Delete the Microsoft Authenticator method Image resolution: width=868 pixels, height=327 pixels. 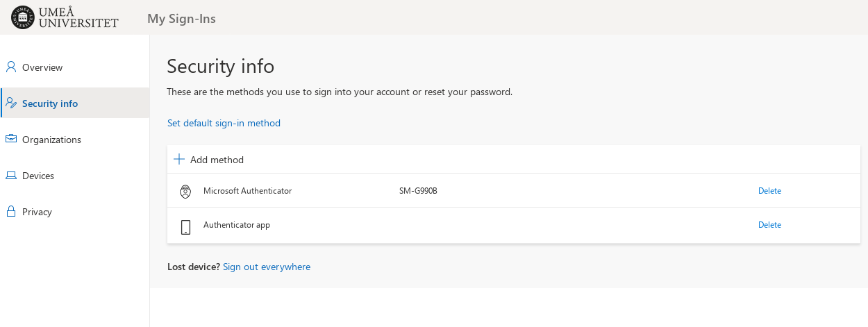tap(769, 191)
